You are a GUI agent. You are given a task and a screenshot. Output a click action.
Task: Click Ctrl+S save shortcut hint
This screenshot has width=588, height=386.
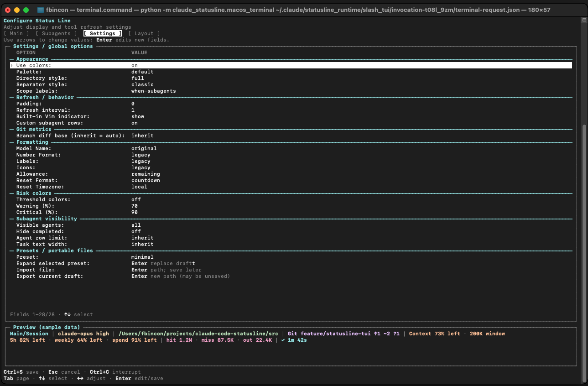(21, 372)
